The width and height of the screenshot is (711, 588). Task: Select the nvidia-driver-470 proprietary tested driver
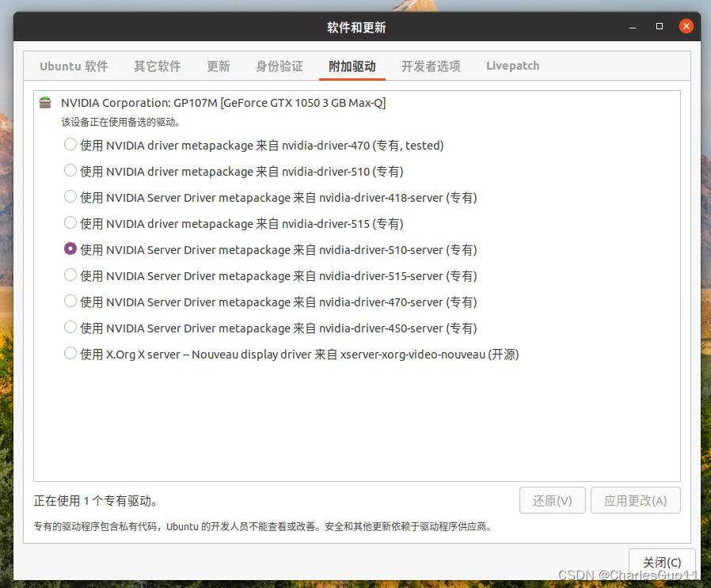coord(70,144)
